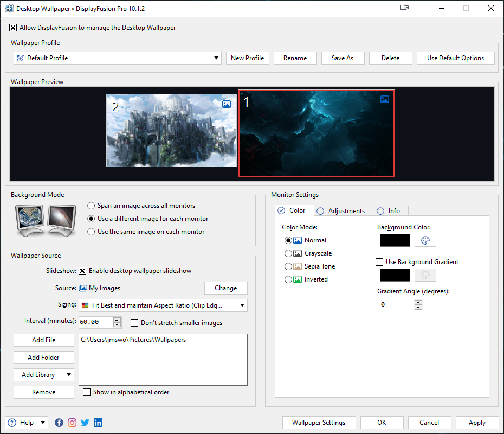Click the Facebook icon
This screenshot has width=504, height=434.
tap(59, 423)
